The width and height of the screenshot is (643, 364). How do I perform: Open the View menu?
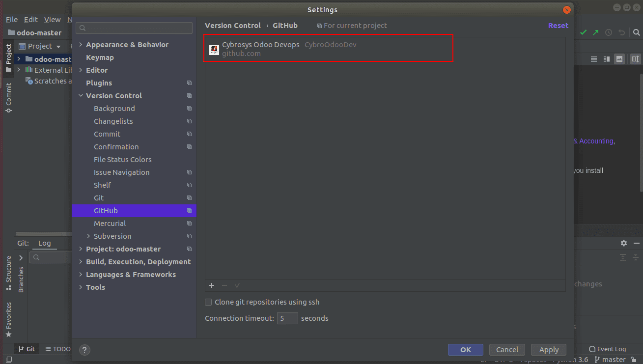53,20
